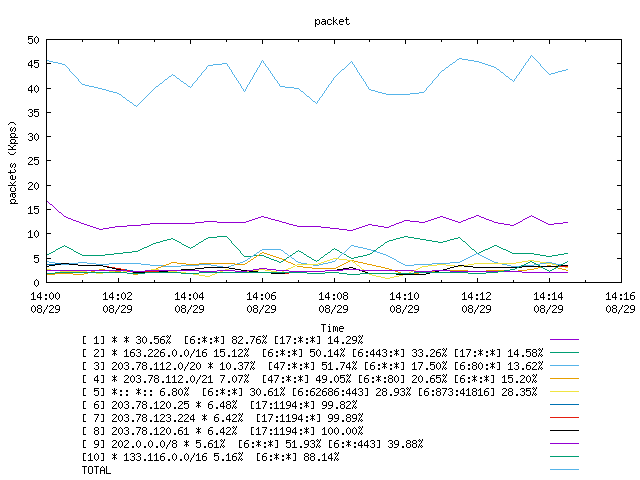Click the 14:00 08/29 time axis label
The image size is (640, 480).
coord(45,302)
